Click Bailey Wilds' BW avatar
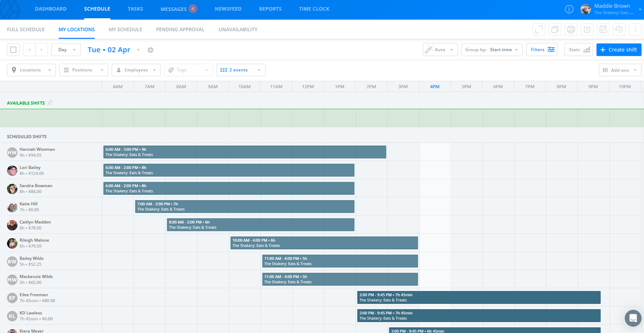This screenshot has width=644, height=333. pos(12,261)
